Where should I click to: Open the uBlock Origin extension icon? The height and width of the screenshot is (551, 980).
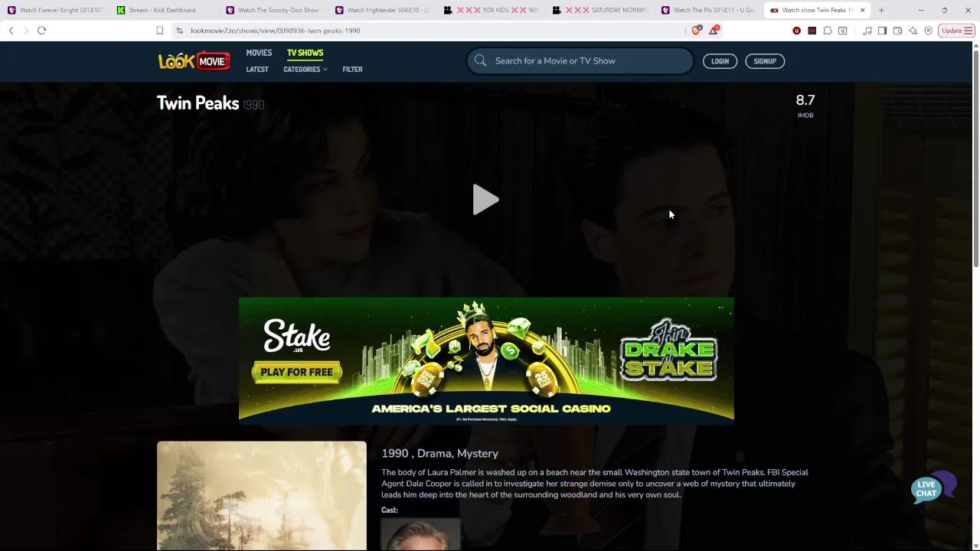point(797,31)
